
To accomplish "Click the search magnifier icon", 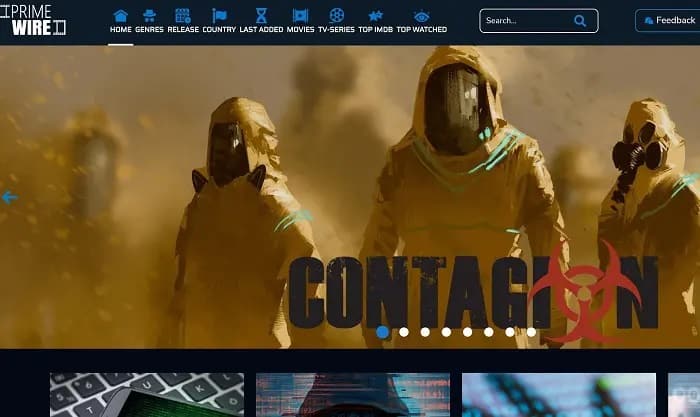I will pyautogui.click(x=580, y=21).
